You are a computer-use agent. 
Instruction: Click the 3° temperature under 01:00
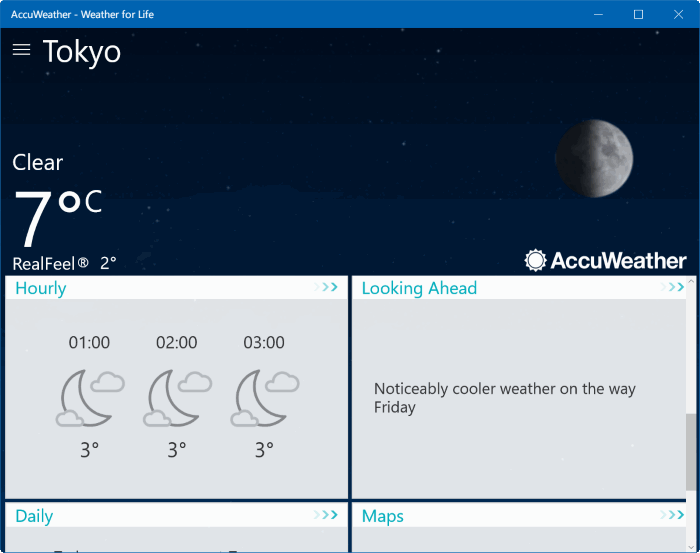(89, 450)
